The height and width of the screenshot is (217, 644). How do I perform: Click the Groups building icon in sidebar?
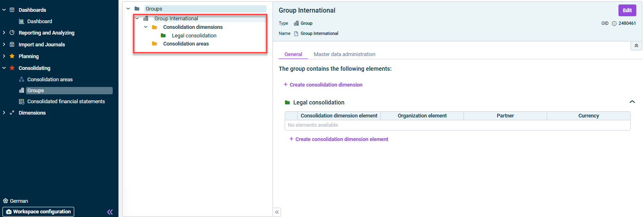[x=21, y=91]
